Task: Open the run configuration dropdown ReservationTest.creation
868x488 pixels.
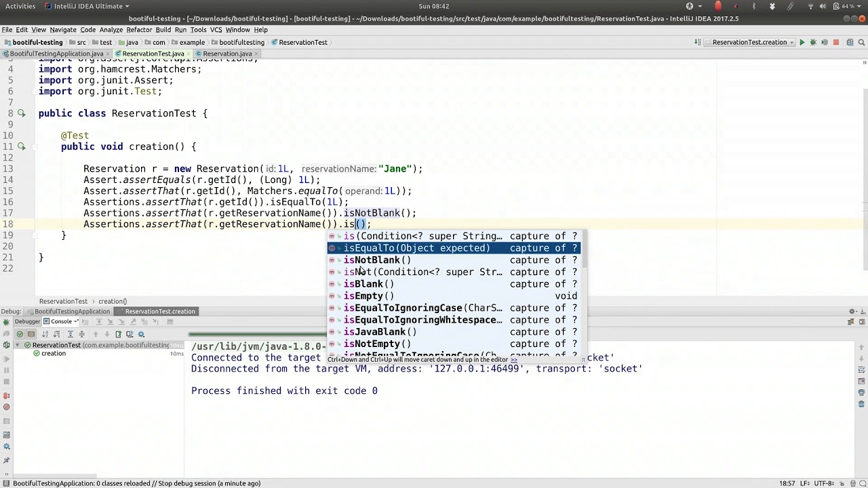Action: coord(748,42)
